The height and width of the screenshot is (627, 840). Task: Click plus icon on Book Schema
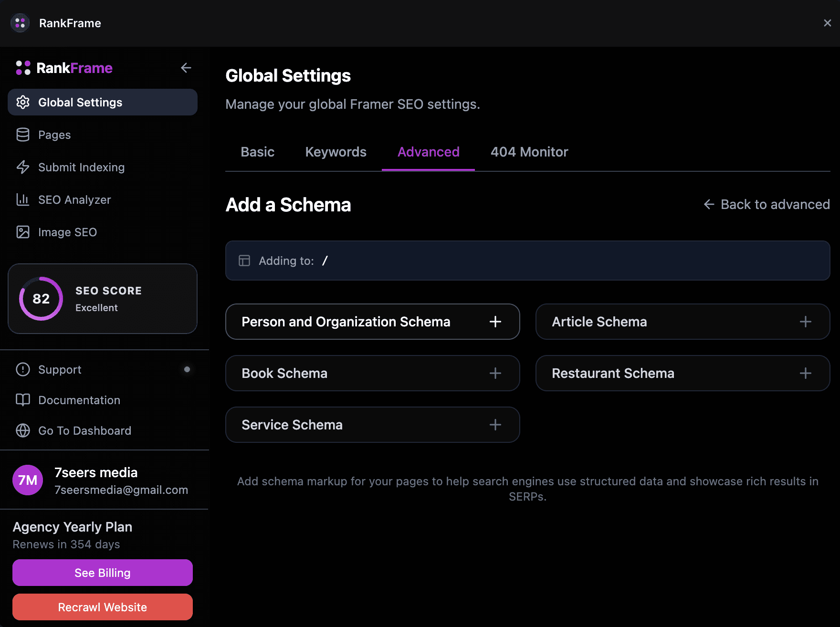point(495,373)
